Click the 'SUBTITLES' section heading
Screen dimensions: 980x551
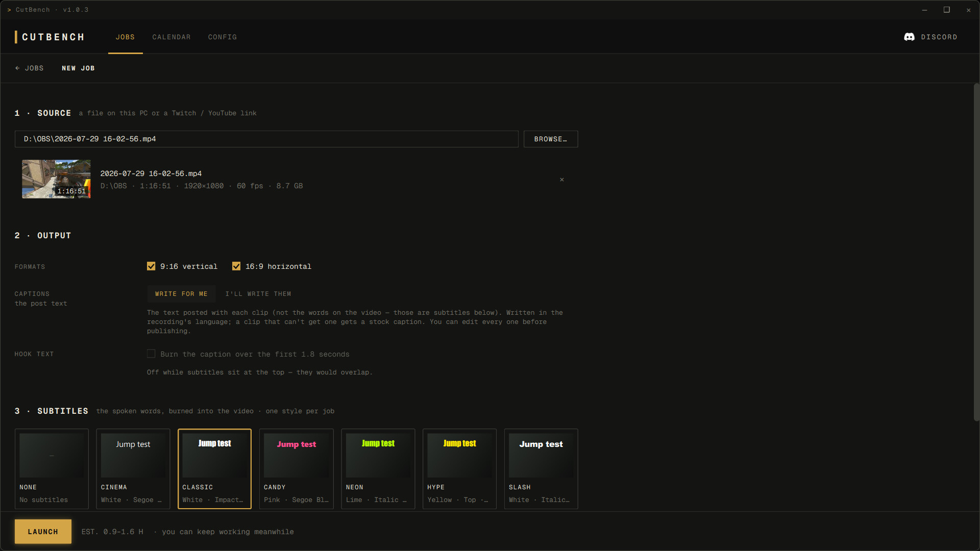(63, 411)
